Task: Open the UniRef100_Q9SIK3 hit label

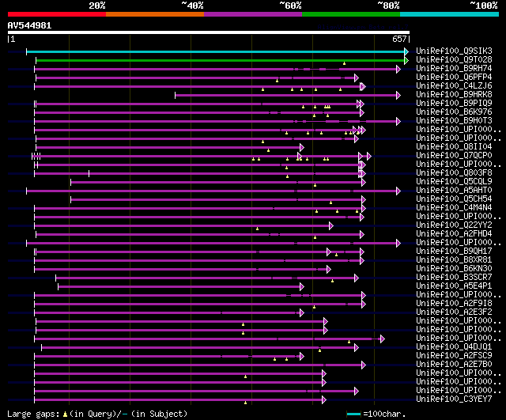Action: point(454,51)
